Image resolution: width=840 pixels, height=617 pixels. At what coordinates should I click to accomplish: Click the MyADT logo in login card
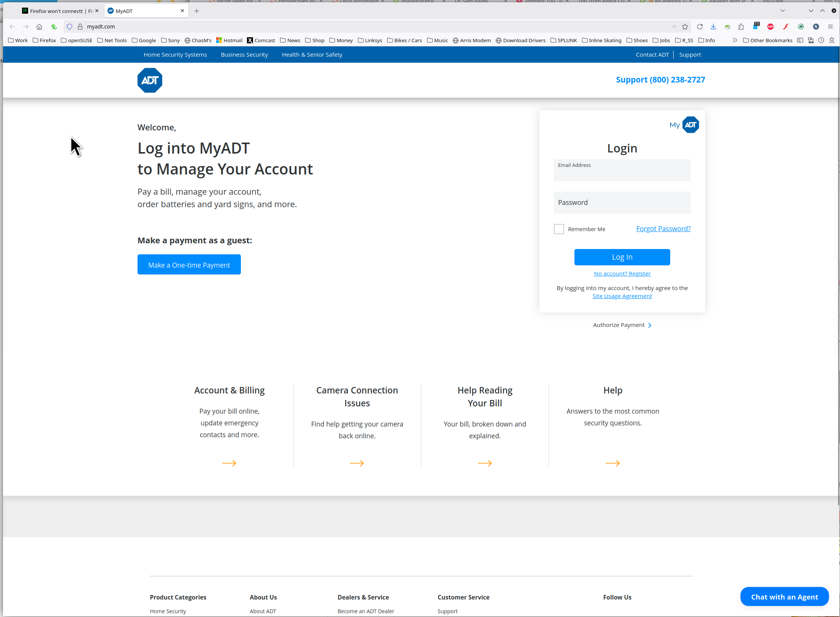pyautogui.click(x=684, y=125)
